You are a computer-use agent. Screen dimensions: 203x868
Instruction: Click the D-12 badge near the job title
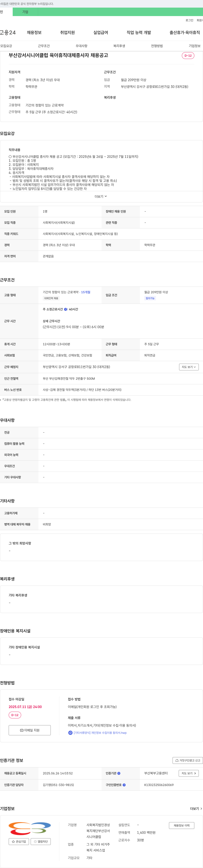[x=188, y=56]
